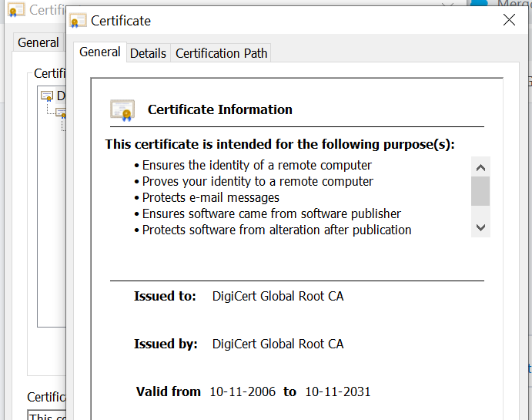Click 'Protects software from alteration after publication'
This screenshot has width=532, height=420.
coord(276,230)
